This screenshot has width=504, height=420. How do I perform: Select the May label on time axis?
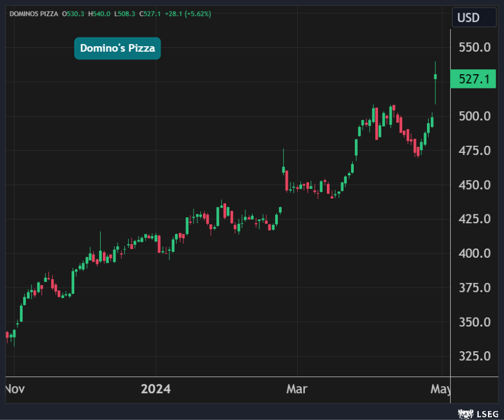[x=440, y=389]
